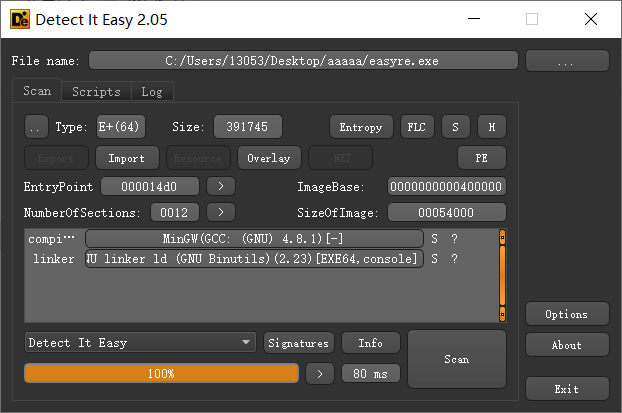622x413 pixels.
Task: Open the Import table
Action: point(127,158)
